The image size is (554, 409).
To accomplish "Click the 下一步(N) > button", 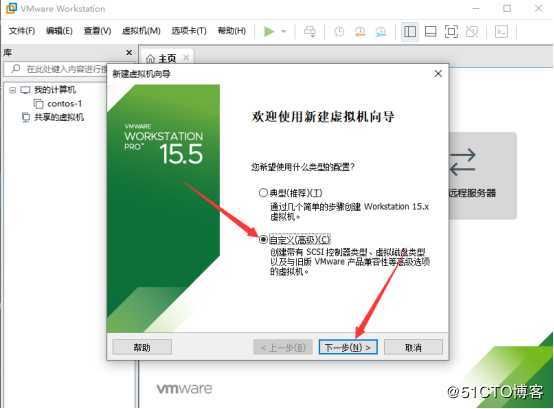I will (348, 348).
